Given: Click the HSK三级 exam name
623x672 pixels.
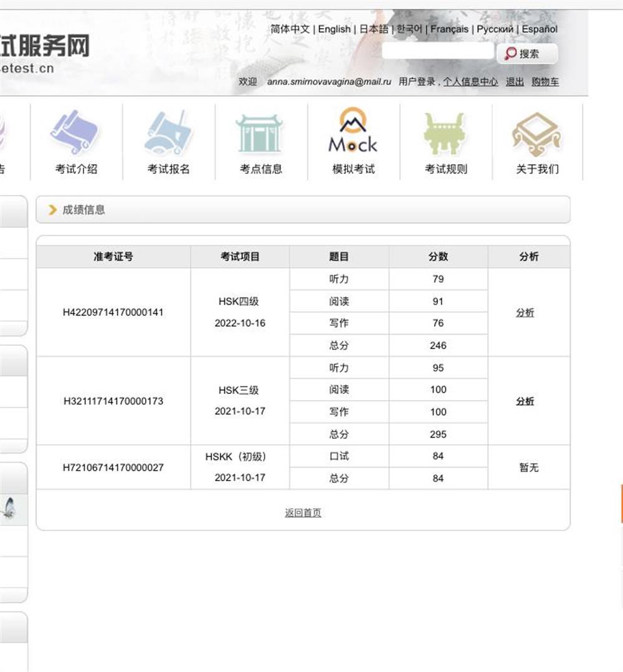Looking at the screenshot, I should pyautogui.click(x=239, y=390).
